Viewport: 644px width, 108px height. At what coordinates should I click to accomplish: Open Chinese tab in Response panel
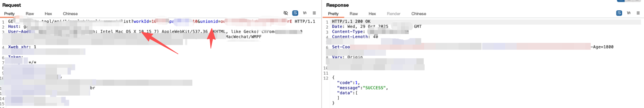419,14
